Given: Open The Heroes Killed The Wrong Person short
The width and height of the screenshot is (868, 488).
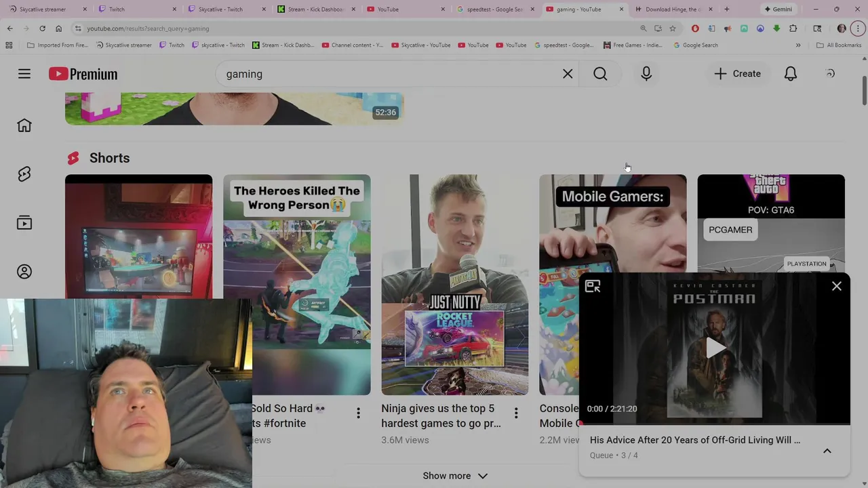Looking at the screenshot, I should 297,285.
